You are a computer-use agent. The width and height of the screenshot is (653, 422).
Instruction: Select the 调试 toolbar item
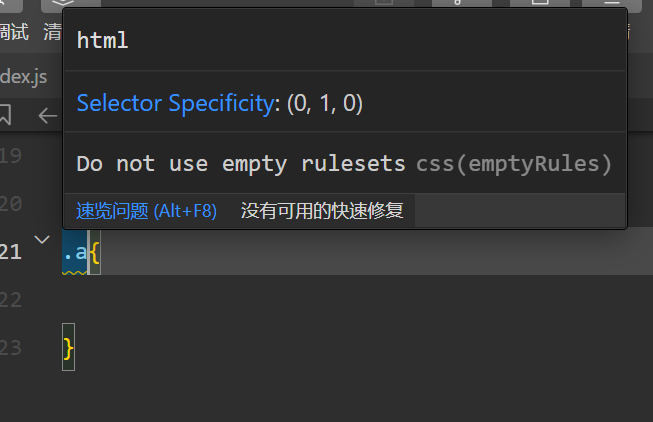point(14,32)
